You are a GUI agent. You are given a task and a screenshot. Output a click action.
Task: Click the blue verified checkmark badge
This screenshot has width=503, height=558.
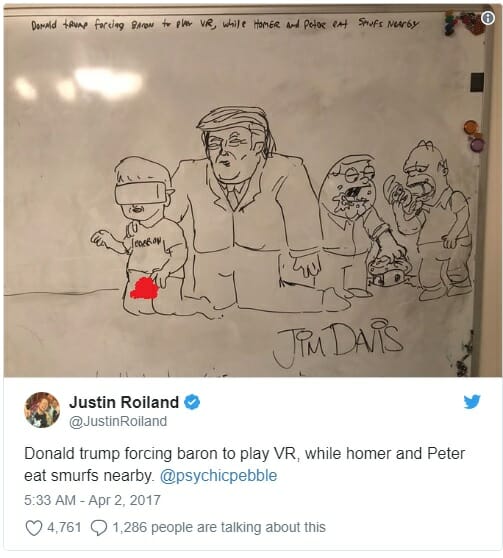pos(192,402)
